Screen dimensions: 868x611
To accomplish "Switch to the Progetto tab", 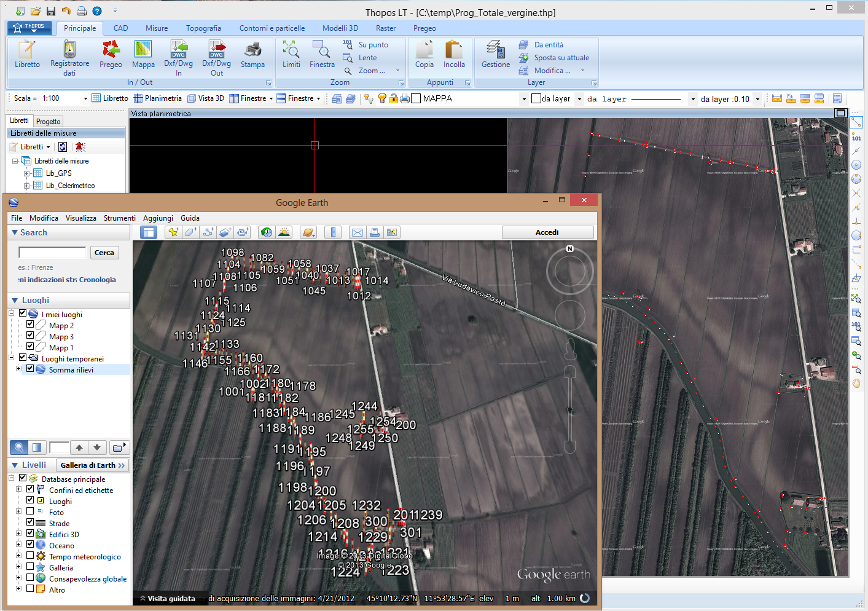I will tap(48, 122).
